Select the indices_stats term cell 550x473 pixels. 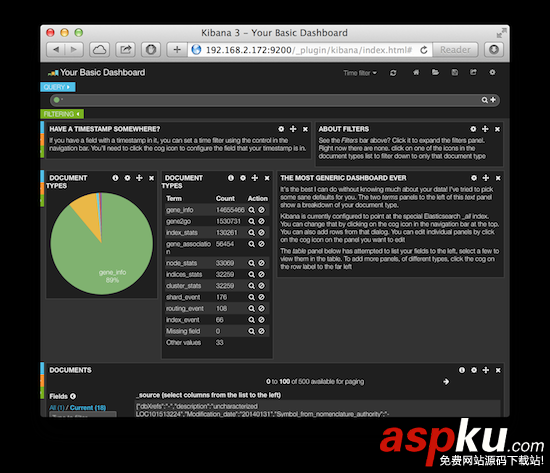click(x=184, y=274)
